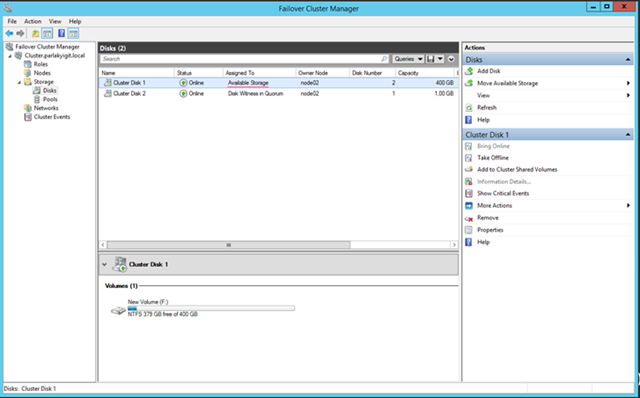
Task: Click the blue Help toolbar icon
Action: point(61,33)
